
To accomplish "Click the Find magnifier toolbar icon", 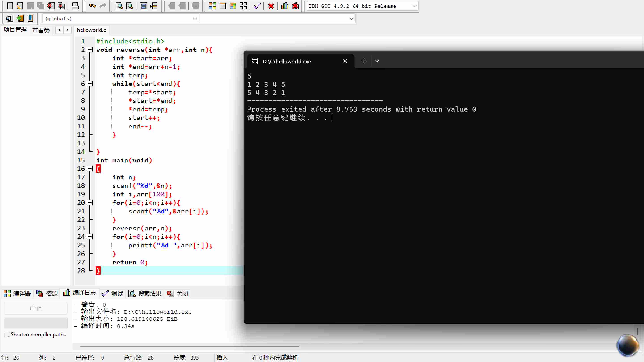I will [119, 6].
